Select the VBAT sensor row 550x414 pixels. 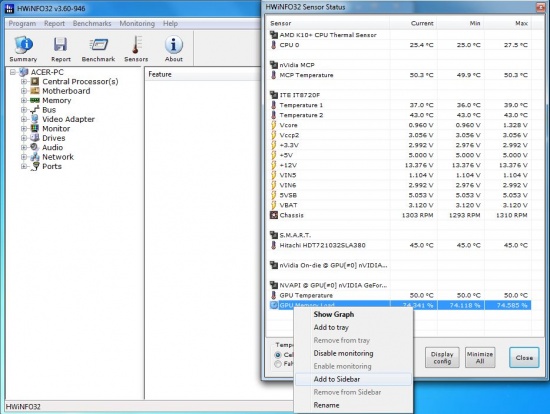tap(400, 205)
